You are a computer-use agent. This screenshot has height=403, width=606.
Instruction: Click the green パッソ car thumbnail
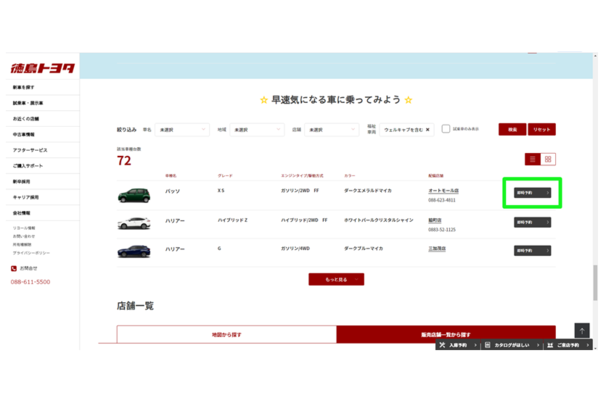pos(134,195)
